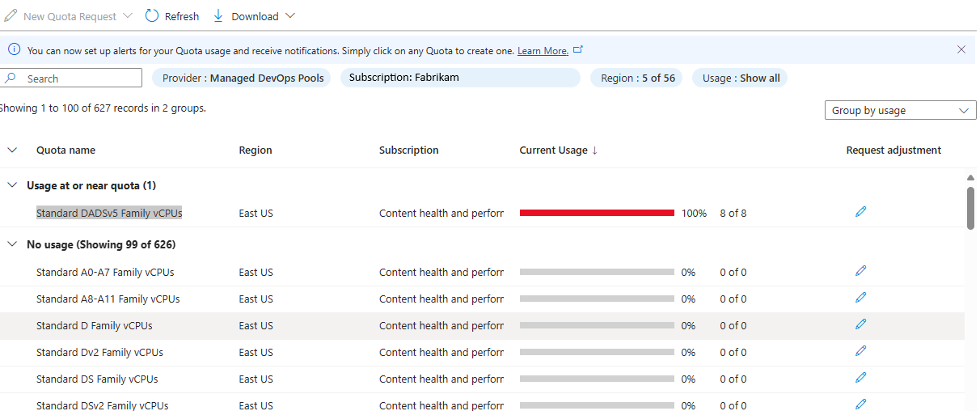Open the Group by usage dropdown
The height and width of the screenshot is (411, 980).
pos(900,110)
